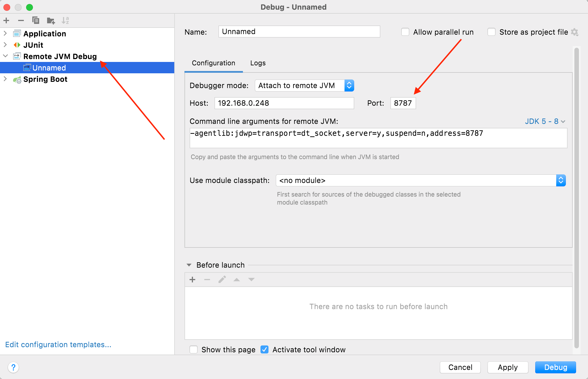Edit the before launch task
The image size is (588, 379).
click(222, 280)
